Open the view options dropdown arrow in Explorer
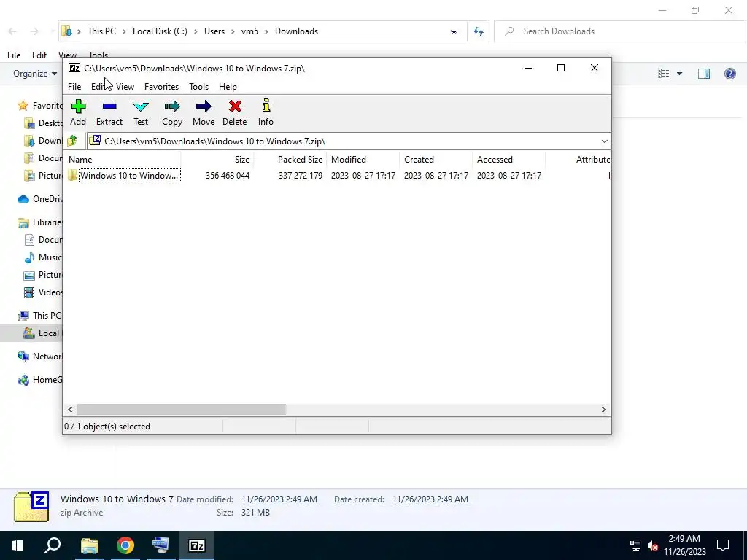 click(679, 74)
